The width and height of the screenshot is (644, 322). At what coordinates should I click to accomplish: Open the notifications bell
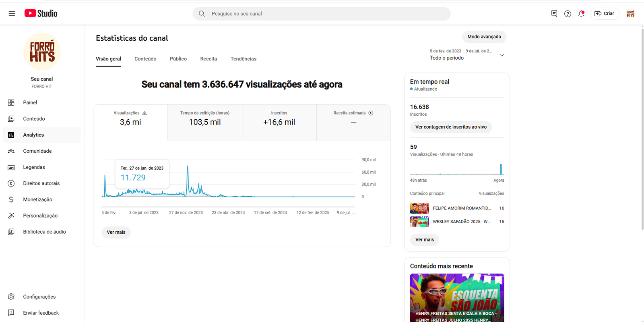581,14
